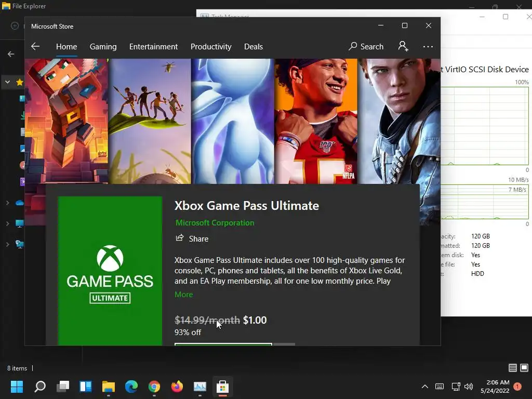Open the Ori game banner thumbnail
Screen dimensions: 532x399
[233, 121]
